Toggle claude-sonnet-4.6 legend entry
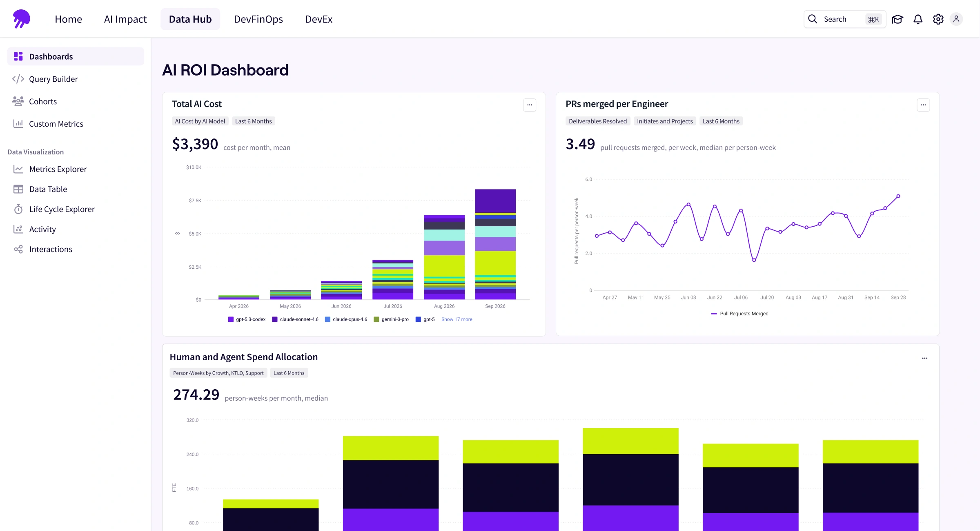 click(x=295, y=319)
